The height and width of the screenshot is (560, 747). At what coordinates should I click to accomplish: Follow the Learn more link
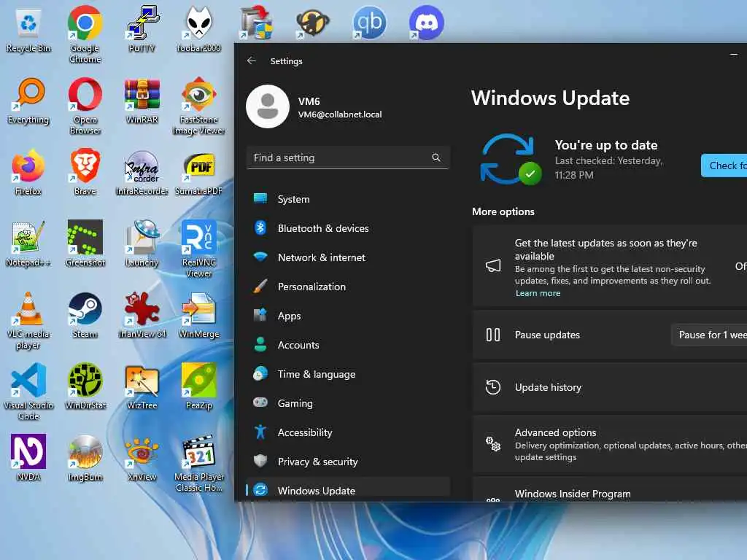(x=538, y=293)
